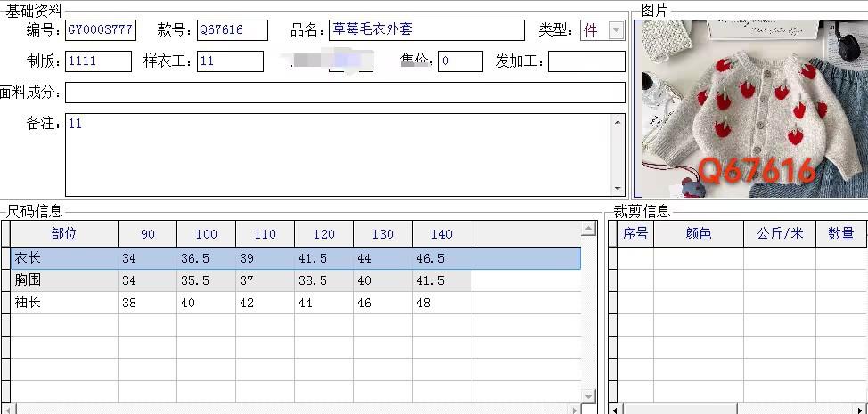
Task: Click the 颜色 column header in 裁剪信息
Action: (x=699, y=234)
